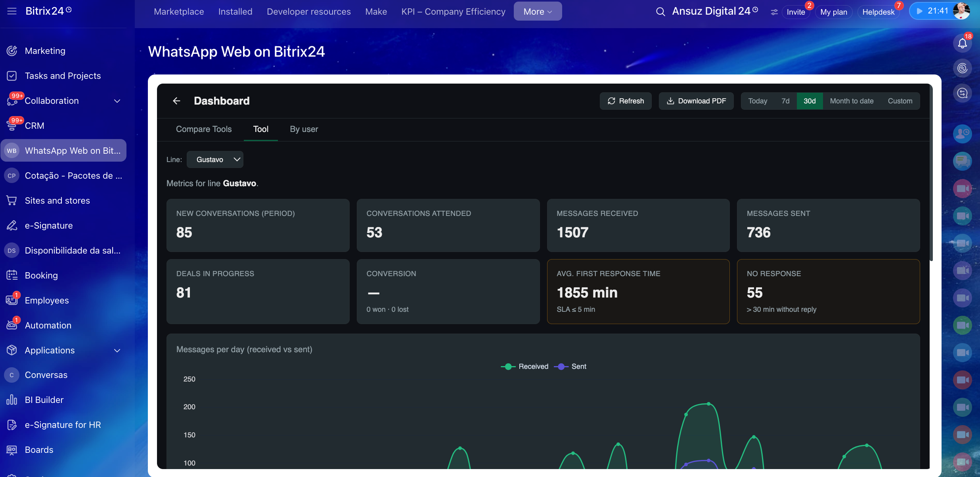980x477 pixels.
Task: Open Cotação - Pacotes de... sidebar item
Action: [x=63, y=176]
